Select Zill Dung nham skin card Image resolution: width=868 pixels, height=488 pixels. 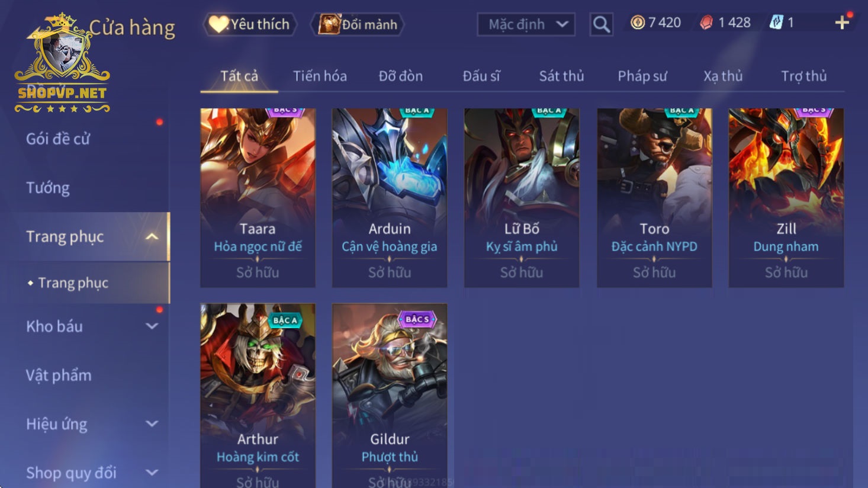tap(786, 198)
